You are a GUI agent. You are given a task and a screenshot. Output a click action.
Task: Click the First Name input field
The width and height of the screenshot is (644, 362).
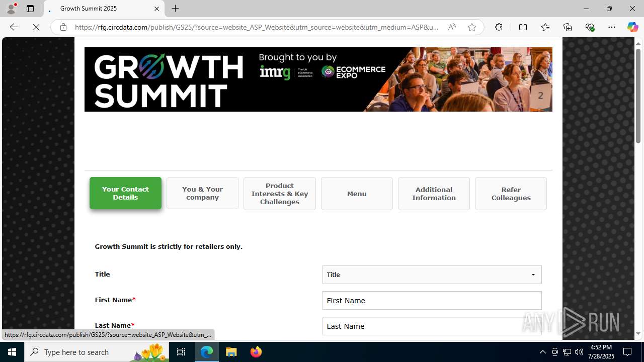tap(432, 300)
